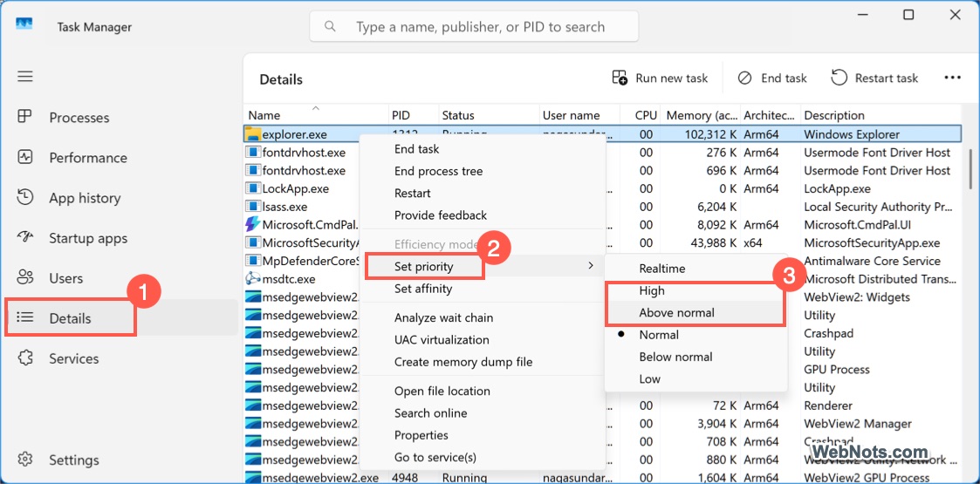Viewport: 980px width, 484px height.
Task: Select the explorer.exe process name
Action: click(294, 134)
